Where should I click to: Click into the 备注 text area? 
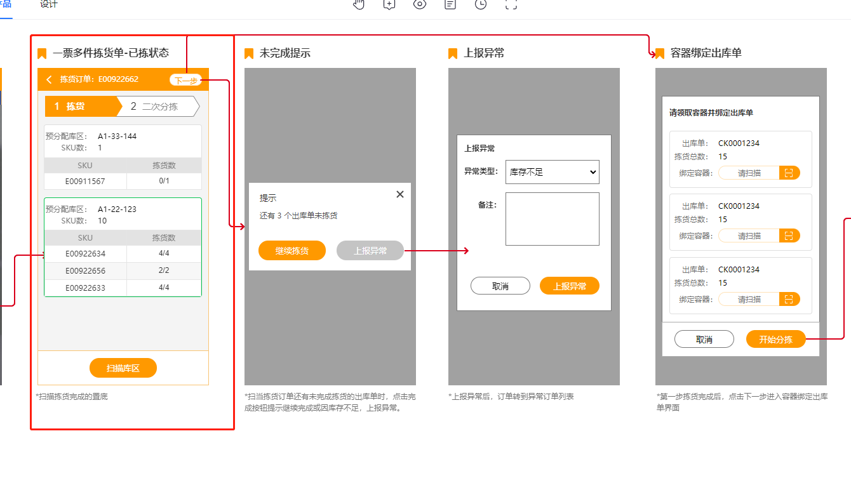point(552,218)
